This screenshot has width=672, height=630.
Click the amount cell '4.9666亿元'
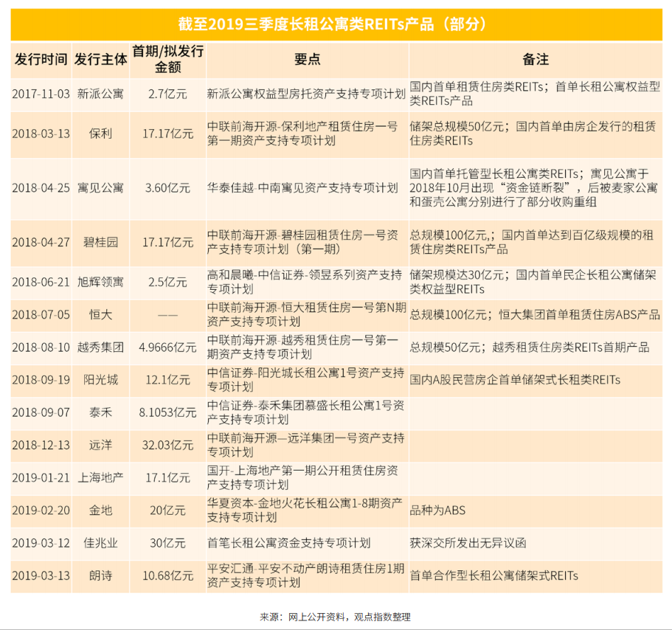[167, 347]
